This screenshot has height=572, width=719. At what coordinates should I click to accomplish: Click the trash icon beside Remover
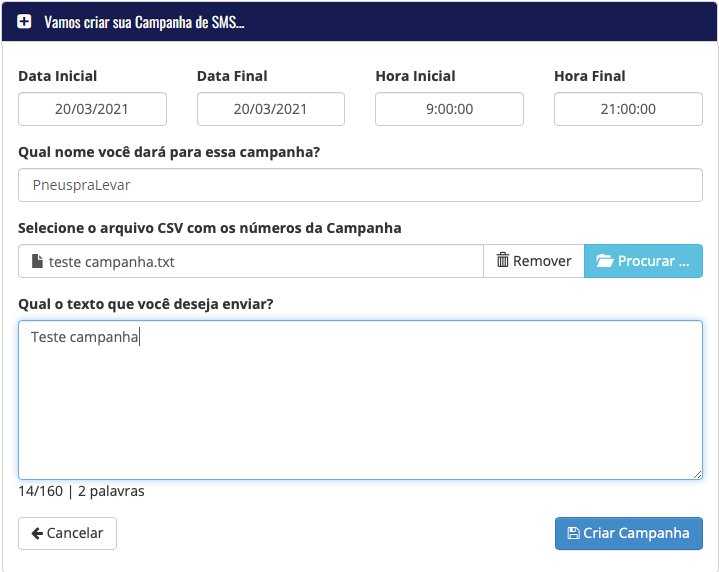[x=503, y=260]
